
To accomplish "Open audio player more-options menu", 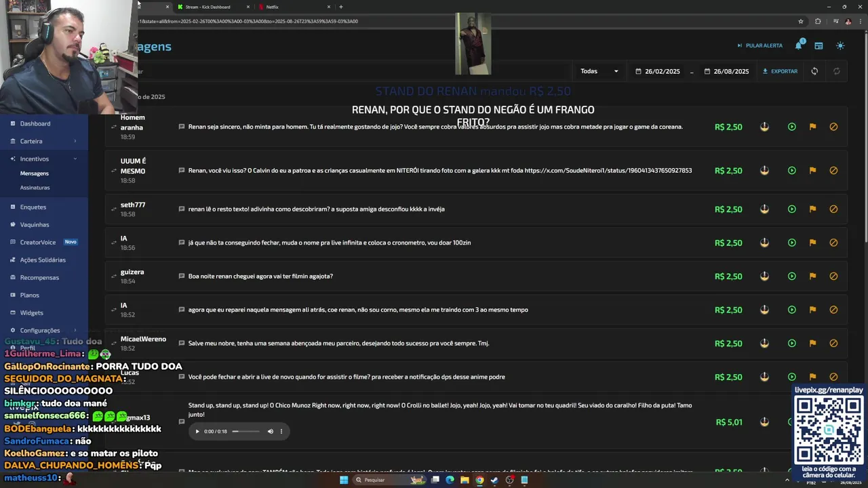I will coord(281,431).
